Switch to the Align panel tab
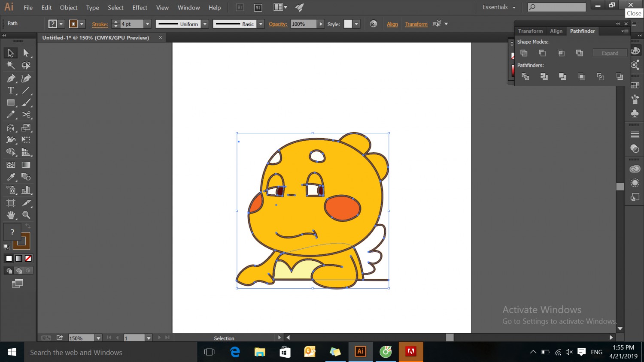 556,31
